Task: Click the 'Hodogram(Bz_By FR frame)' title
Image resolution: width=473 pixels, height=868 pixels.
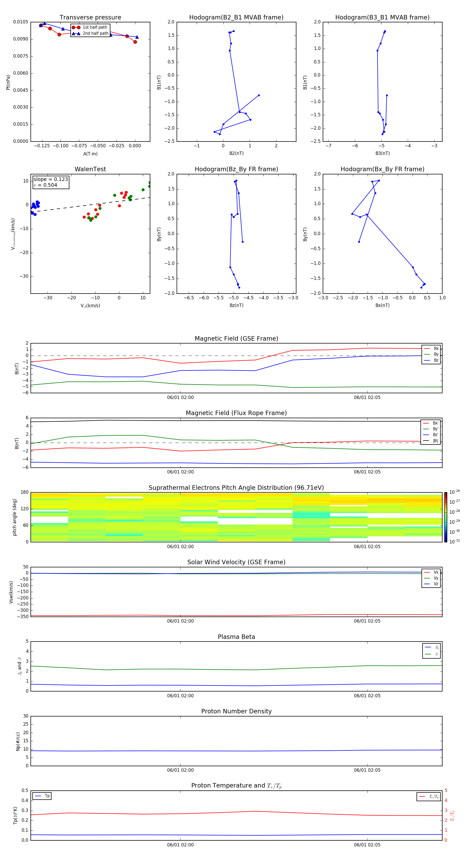Action: (x=236, y=169)
